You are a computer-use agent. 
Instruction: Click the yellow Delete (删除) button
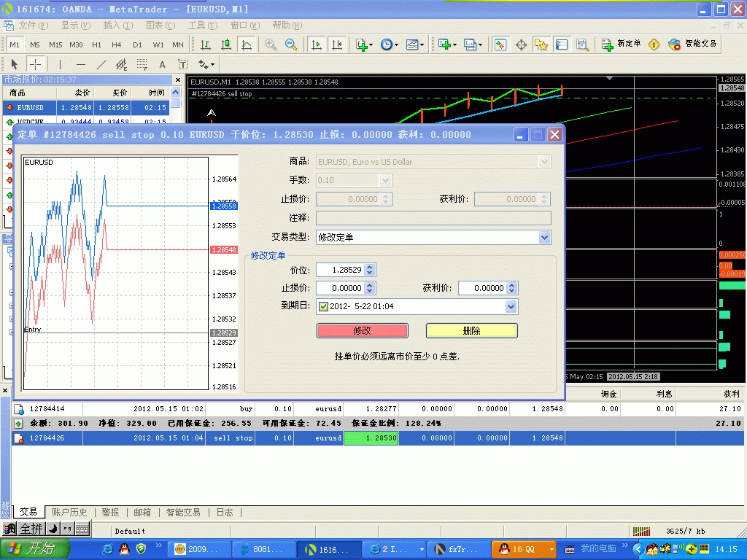coord(471,330)
